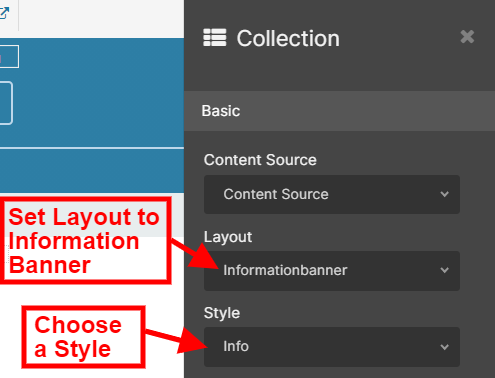
Task: Close the Collection panel
Action: pos(467,37)
